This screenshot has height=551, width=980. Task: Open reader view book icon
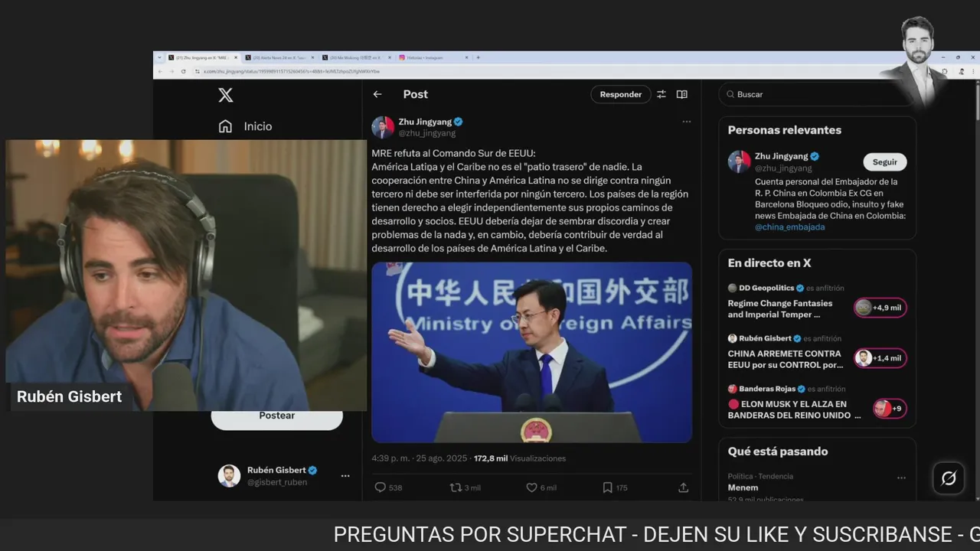pyautogui.click(x=682, y=94)
